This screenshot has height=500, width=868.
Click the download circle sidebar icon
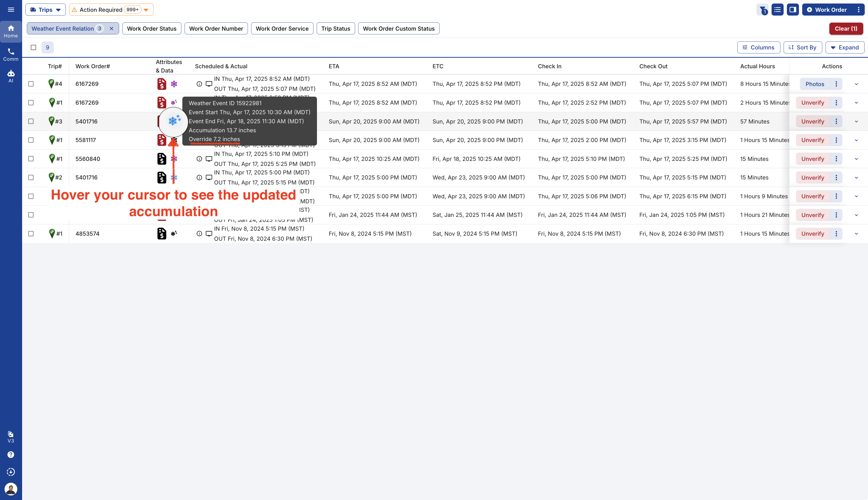[x=11, y=471]
